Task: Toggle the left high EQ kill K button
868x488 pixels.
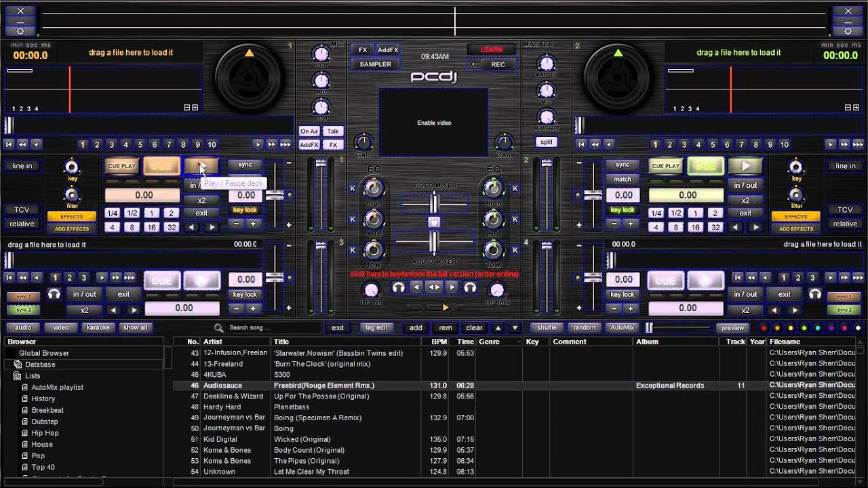Action: pyautogui.click(x=353, y=189)
